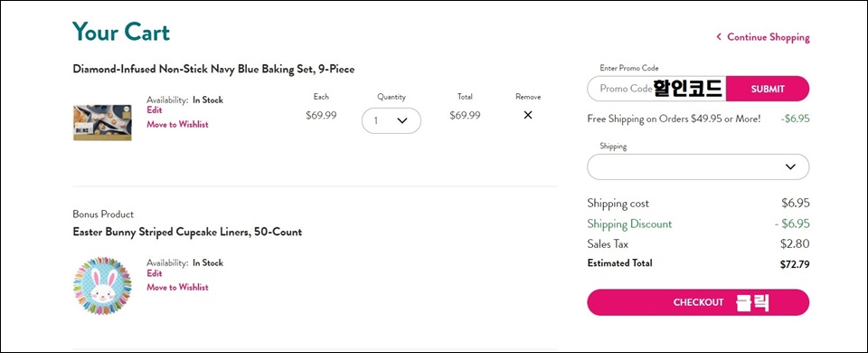Open the Continue Shopping link
This screenshot has height=353, width=868.
coord(768,37)
